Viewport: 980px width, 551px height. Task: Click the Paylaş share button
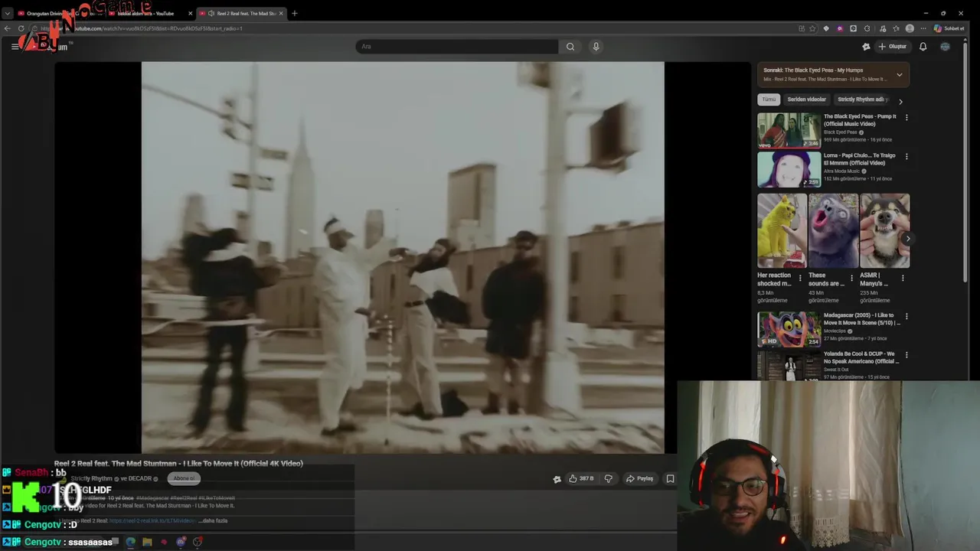click(639, 479)
